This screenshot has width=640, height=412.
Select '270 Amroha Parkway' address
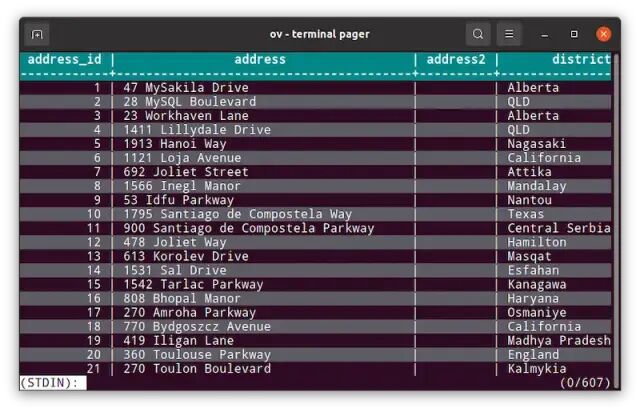pos(190,313)
